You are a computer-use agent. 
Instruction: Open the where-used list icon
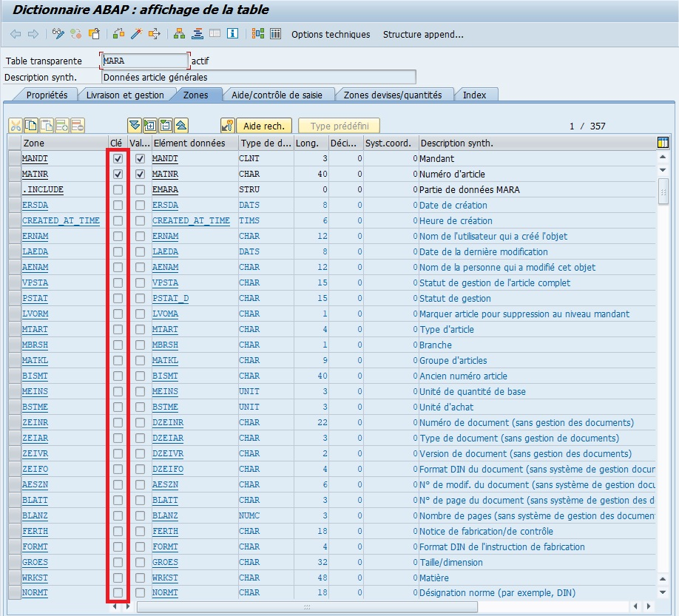click(x=155, y=34)
